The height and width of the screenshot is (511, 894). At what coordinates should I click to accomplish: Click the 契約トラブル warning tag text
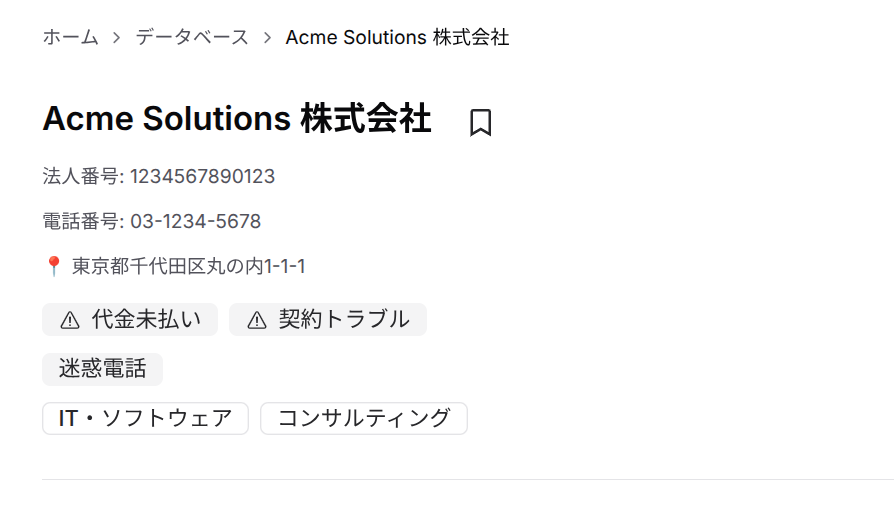click(x=344, y=320)
